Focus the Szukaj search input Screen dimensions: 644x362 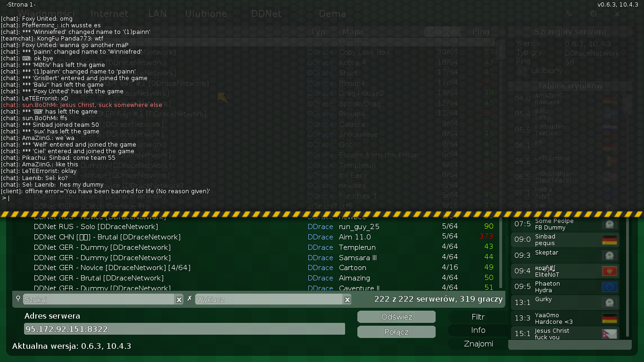click(x=99, y=299)
